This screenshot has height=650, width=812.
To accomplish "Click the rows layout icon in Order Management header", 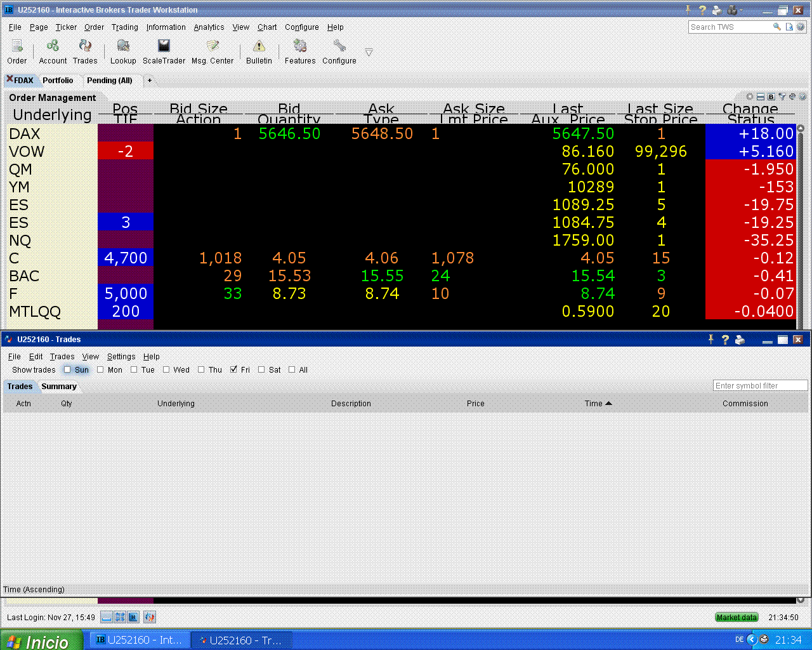I will (x=761, y=97).
